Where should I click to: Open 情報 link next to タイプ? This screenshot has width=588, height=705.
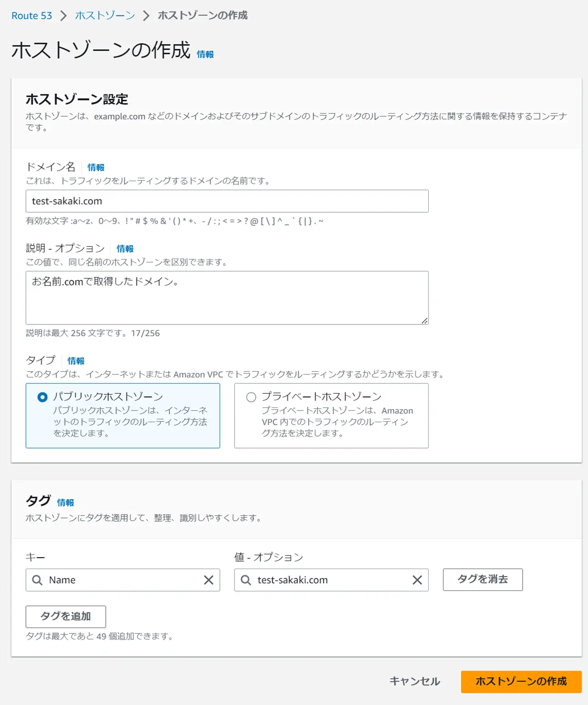[76, 361]
